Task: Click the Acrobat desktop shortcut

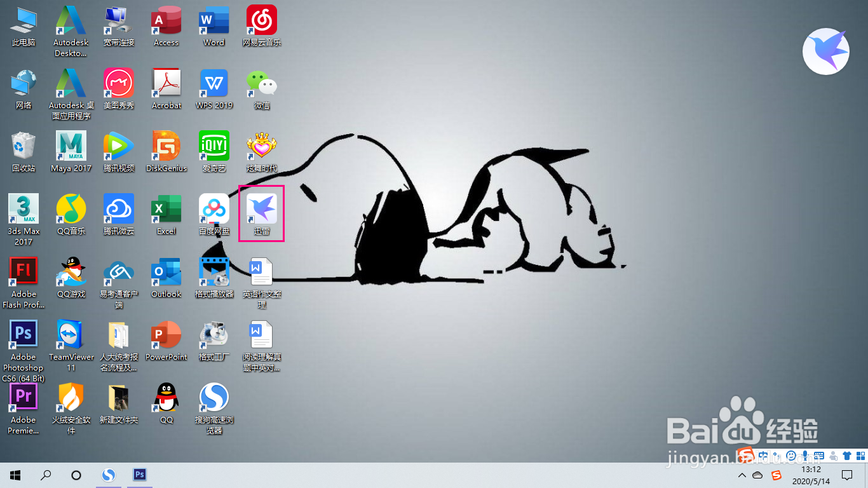Action: [166, 90]
